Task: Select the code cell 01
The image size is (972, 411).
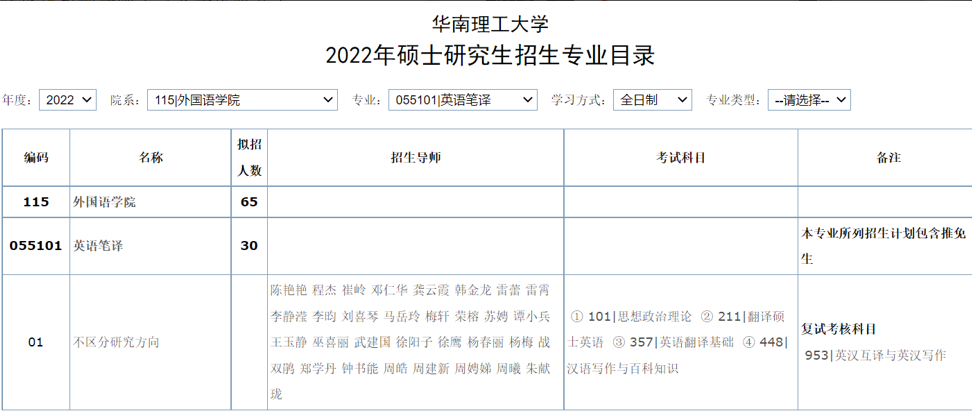Action: click(36, 342)
